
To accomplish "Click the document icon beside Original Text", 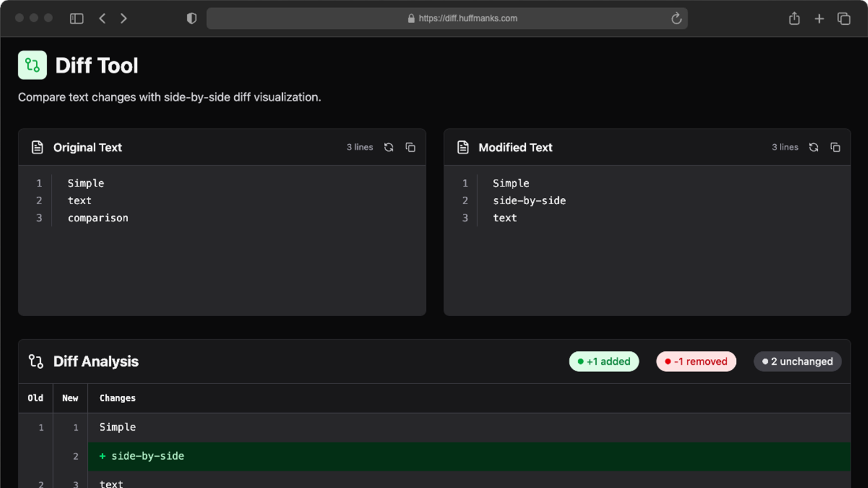I will (x=37, y=147).
